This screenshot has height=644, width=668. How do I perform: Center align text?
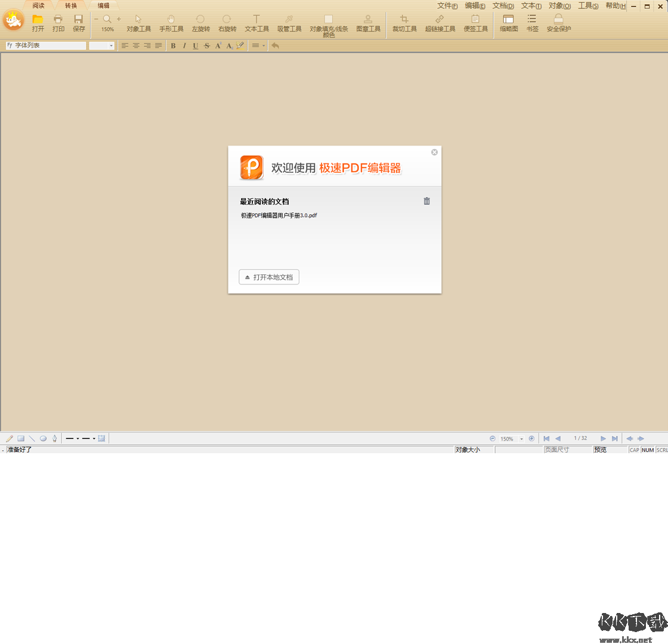click(136, 45)
